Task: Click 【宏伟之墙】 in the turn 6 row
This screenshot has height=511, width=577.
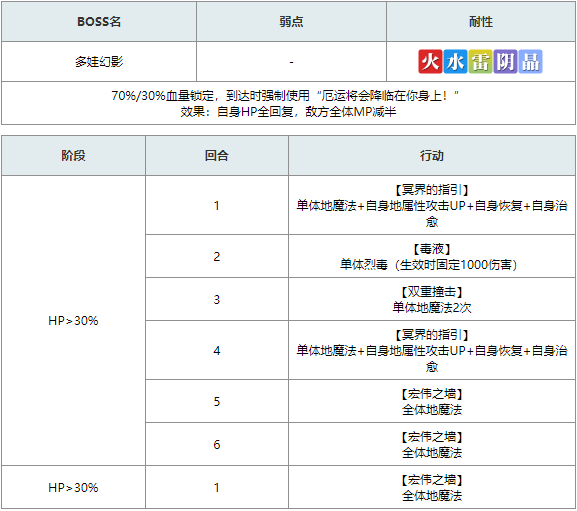Action: tap(432, 437)
